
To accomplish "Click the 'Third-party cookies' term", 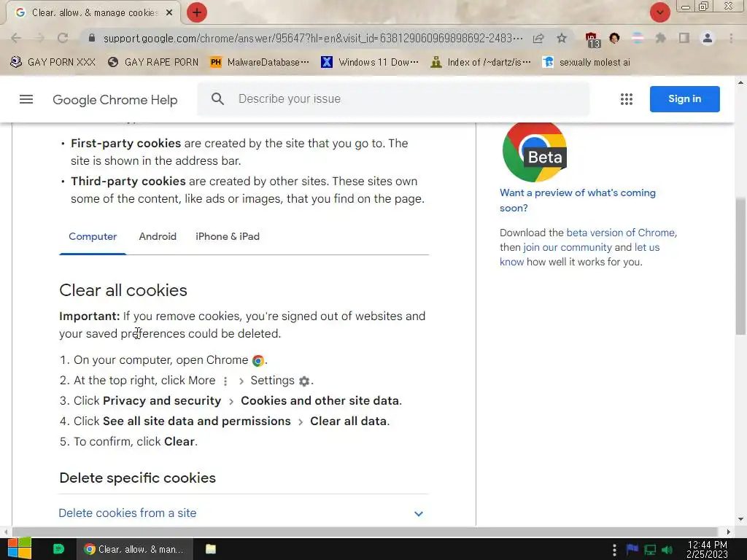I will [x=128, y=182].
